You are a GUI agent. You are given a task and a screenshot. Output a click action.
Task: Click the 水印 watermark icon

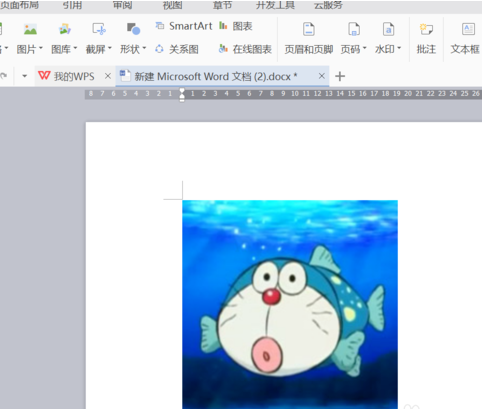tap(388, 29)
